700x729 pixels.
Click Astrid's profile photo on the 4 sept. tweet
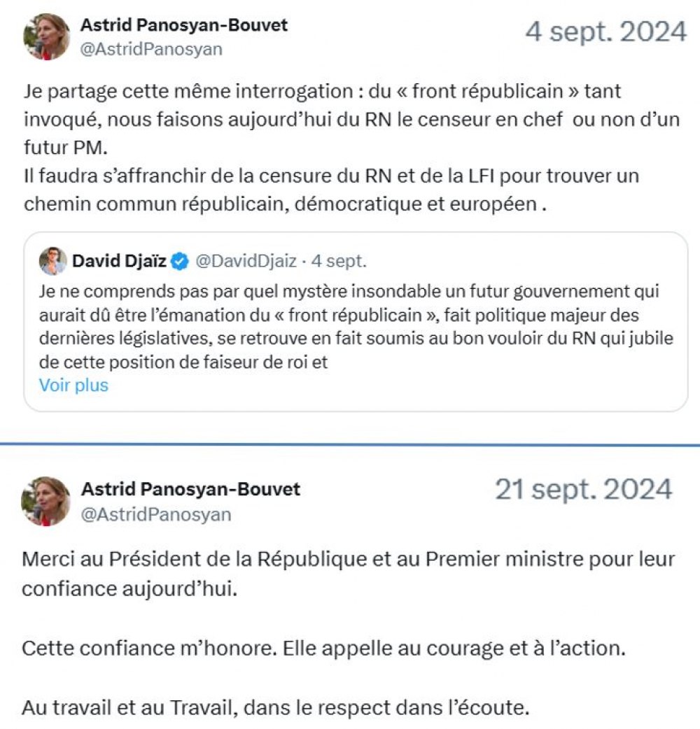(47, 36)
